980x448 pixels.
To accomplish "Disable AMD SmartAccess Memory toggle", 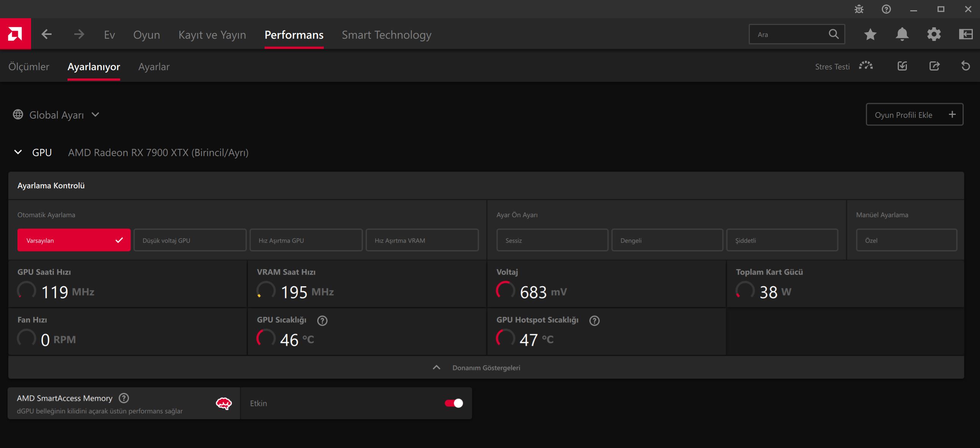I will 453,403.
